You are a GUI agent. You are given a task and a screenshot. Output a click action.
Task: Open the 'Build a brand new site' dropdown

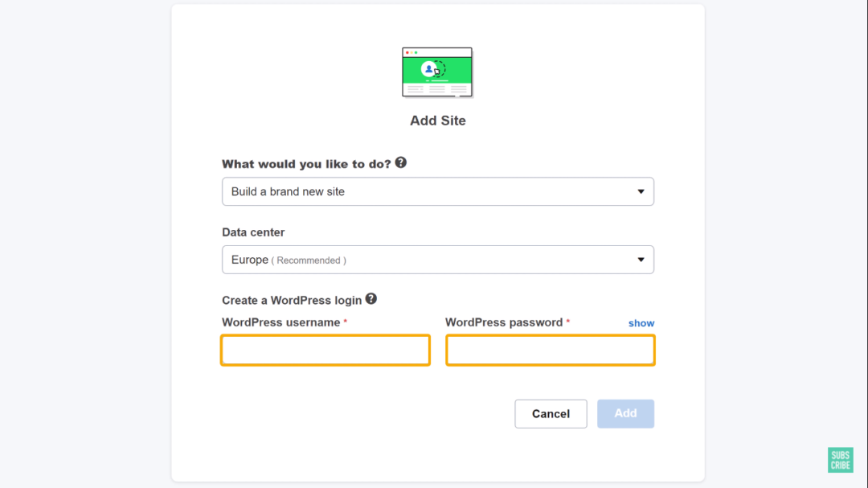click(x=438, y=191)
